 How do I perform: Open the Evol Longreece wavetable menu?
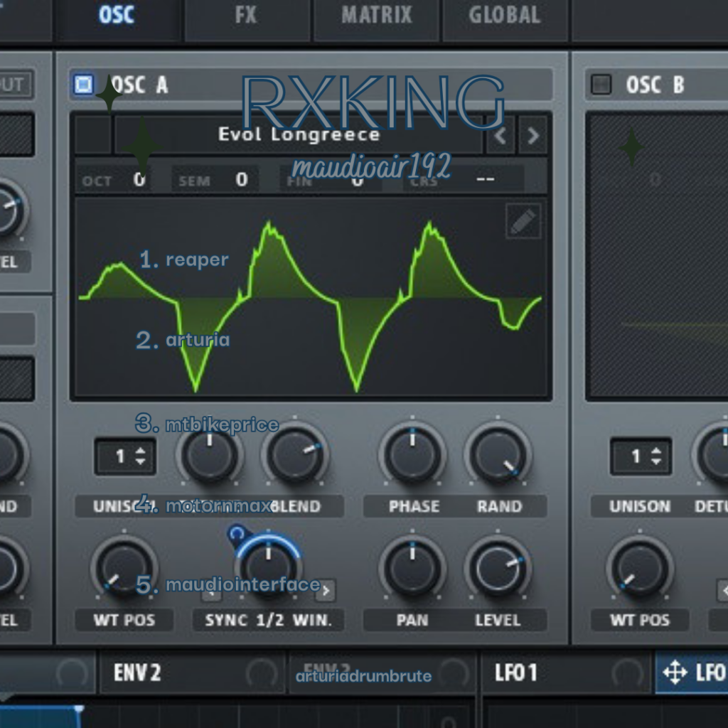[299, 134]
